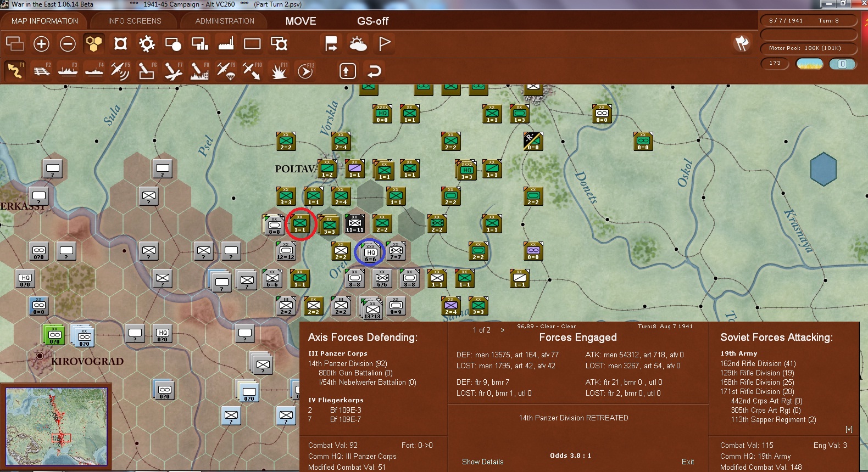Toggle the hex grid display
Viewport: 868px width, 472px height.
94,43
